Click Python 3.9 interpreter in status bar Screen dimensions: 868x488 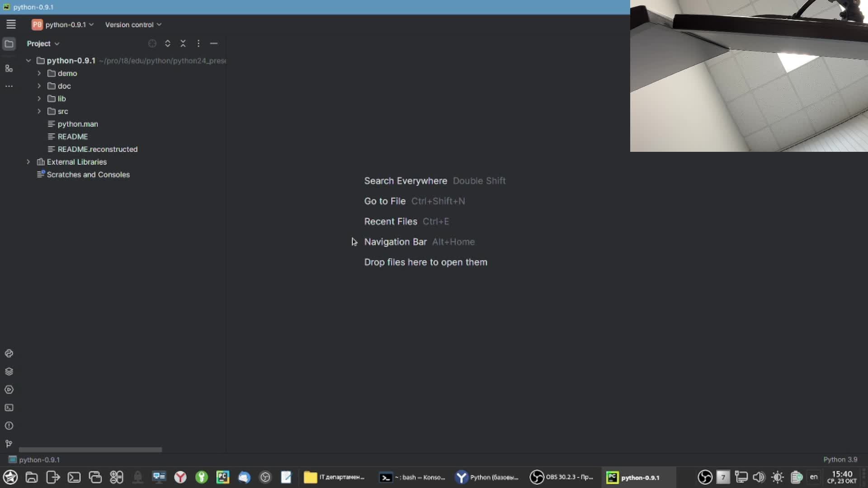pos(840,460)
